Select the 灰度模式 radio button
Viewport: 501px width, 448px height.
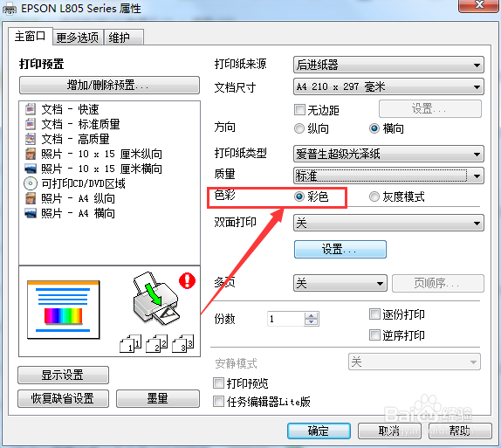[374, 196]
